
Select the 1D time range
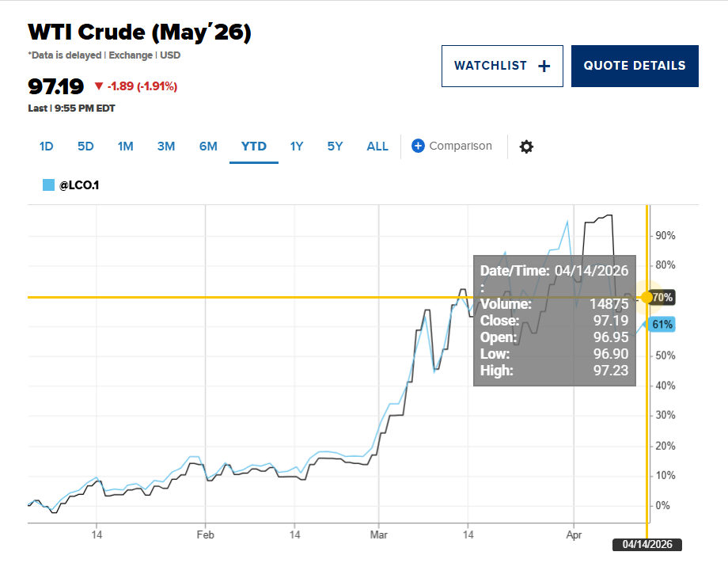(46, 147)
